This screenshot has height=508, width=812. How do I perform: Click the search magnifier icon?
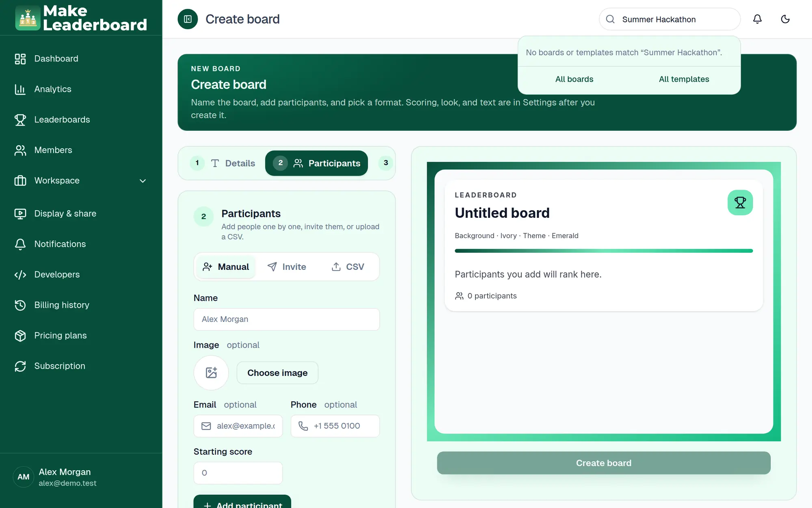click(x=610, y=19)
